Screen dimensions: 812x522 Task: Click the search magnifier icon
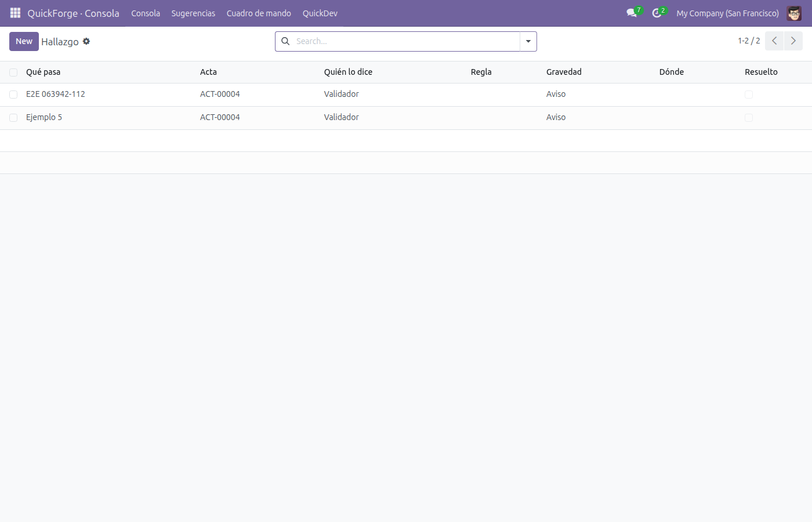coord(285,41)
